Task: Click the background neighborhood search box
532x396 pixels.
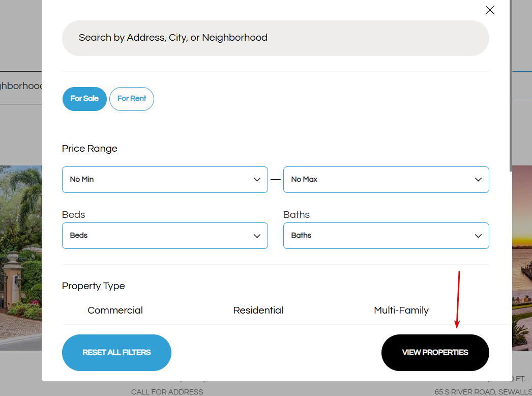Action: click(20, 87)
